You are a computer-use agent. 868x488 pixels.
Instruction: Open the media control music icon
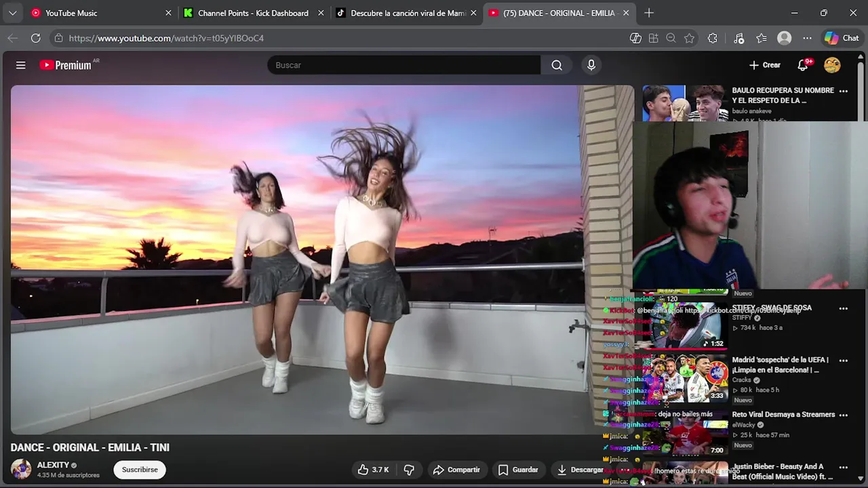[x=739, y=39]
